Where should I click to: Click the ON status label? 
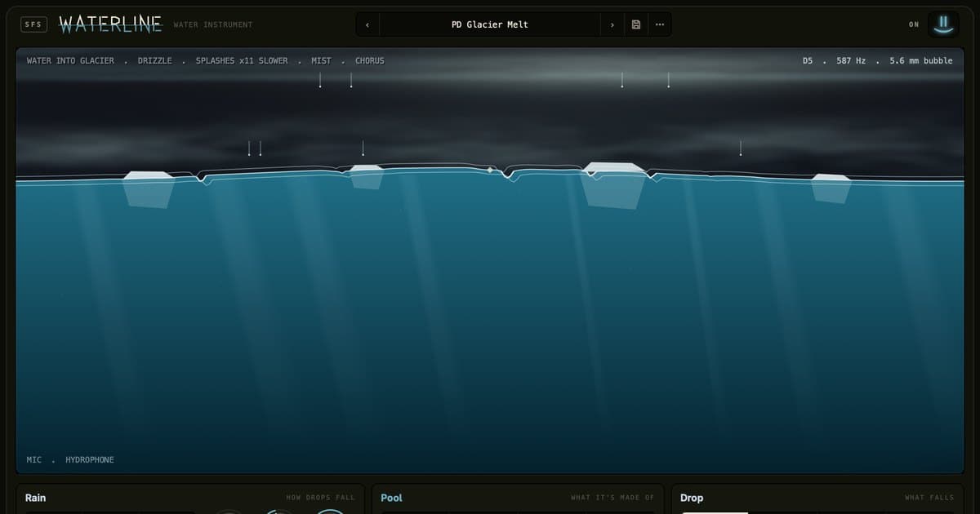click(x=914, y=24)
